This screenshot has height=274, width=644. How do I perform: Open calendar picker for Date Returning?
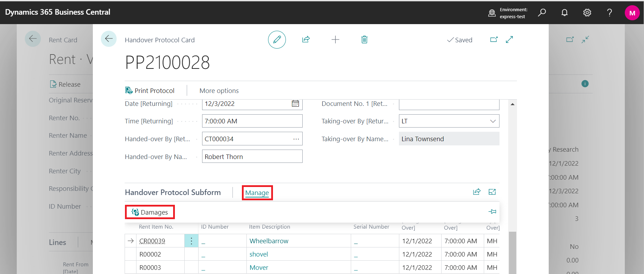pyautogui.click(x=295, y=104)
